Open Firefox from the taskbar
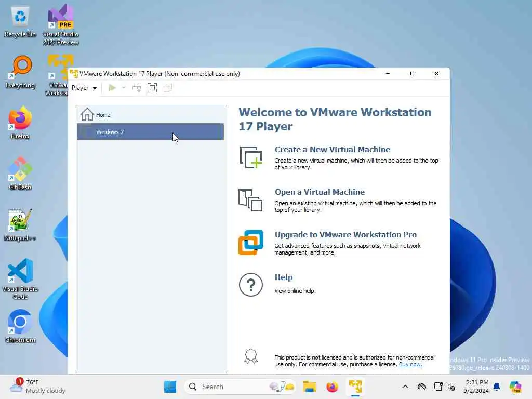The width and height of the screenshot is (532, 399). (x=332, y=387)
